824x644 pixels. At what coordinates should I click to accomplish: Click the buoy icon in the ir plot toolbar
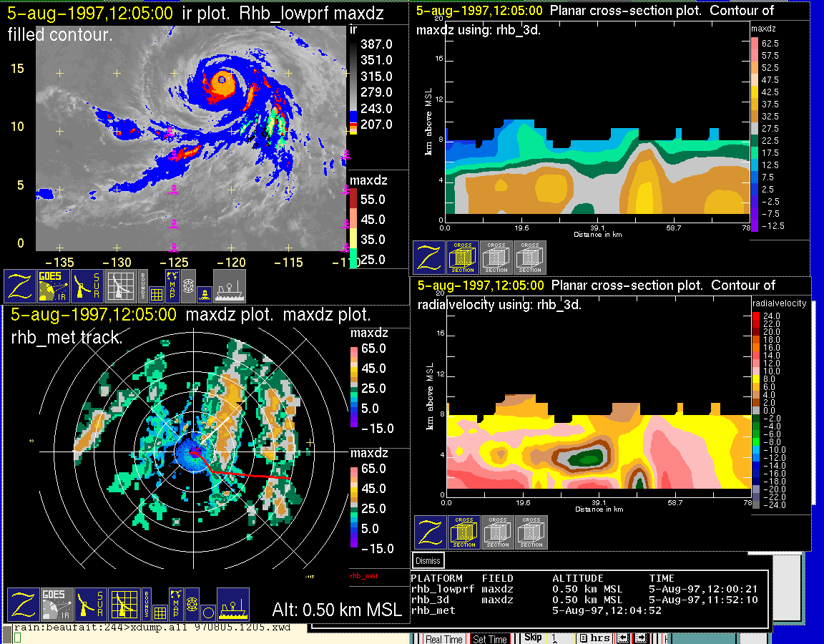pos(204,293)
